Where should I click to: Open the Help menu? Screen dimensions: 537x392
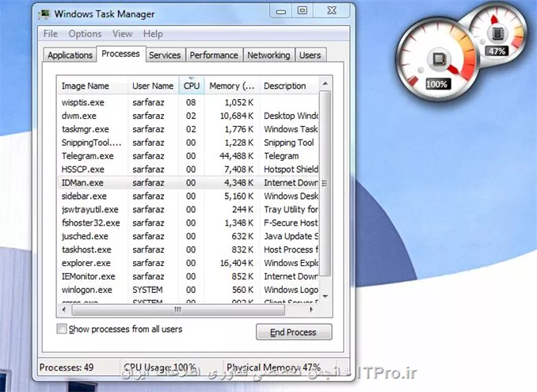[x=153, y=34]
